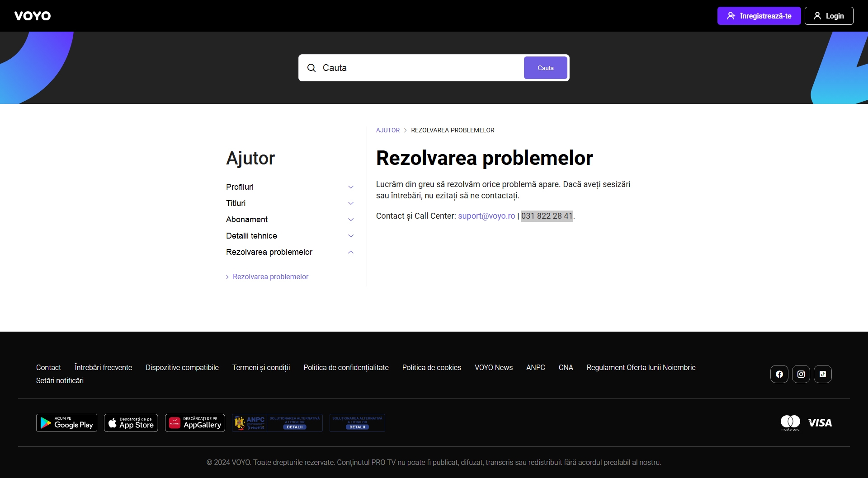Open the TikTok social icon
Viewport: 868px width, 478px height.
822,374
